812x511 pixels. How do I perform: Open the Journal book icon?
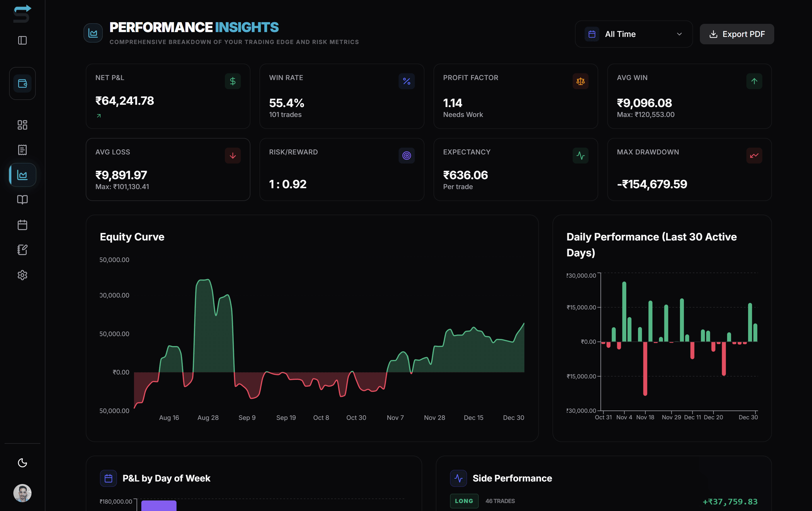click(22, 200)
